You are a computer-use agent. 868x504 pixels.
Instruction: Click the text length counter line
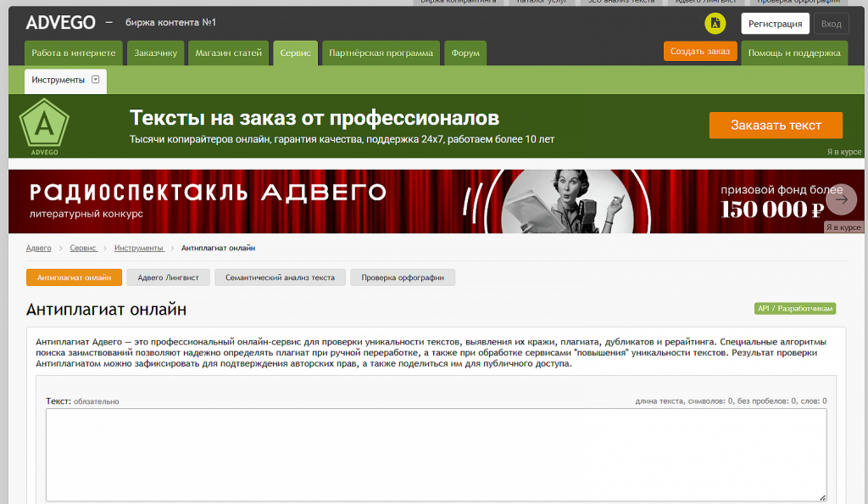click(731, 401)
